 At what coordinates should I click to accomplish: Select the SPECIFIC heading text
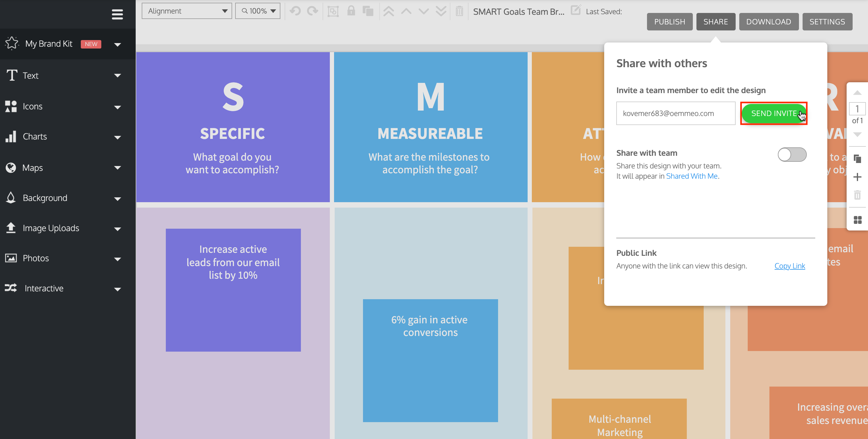click(x=232, y=134)
